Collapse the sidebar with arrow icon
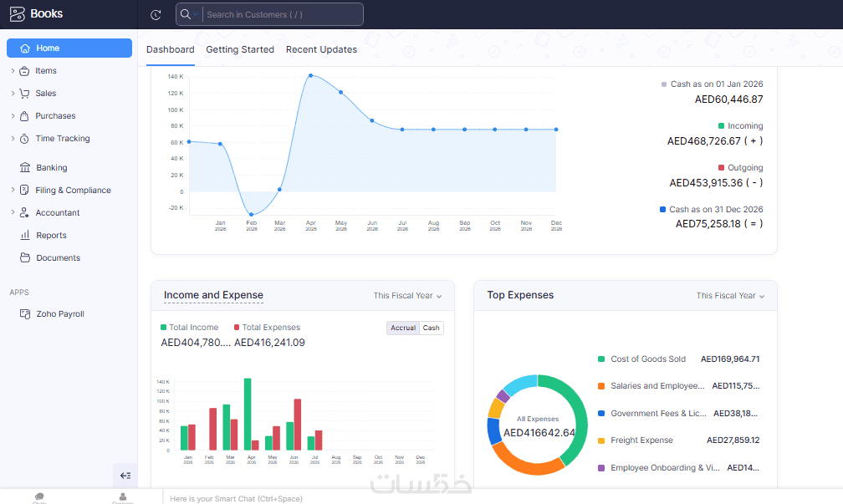Image resolution: width=843 pixels, height=504 pixels. [125, 476]
